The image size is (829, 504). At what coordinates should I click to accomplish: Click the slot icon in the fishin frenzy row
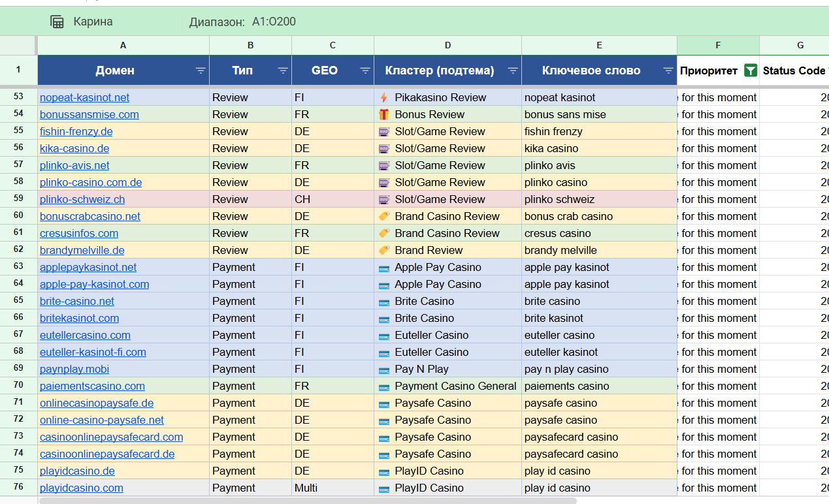383,131
